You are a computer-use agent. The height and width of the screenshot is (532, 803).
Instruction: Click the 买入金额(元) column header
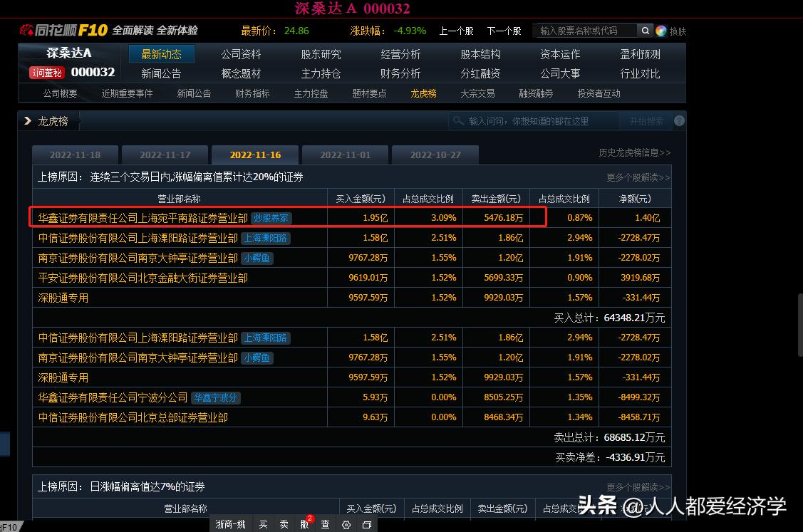pos(361,199)
